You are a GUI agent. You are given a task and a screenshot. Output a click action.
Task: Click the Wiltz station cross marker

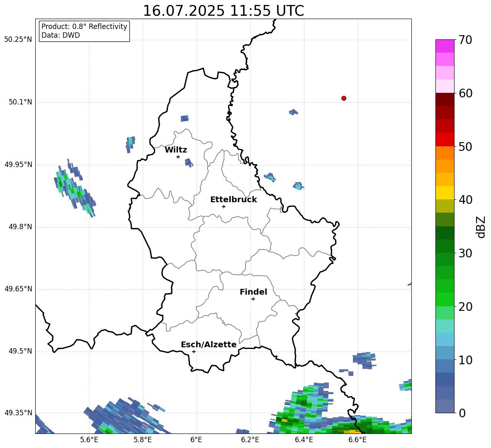pos(178,157)
